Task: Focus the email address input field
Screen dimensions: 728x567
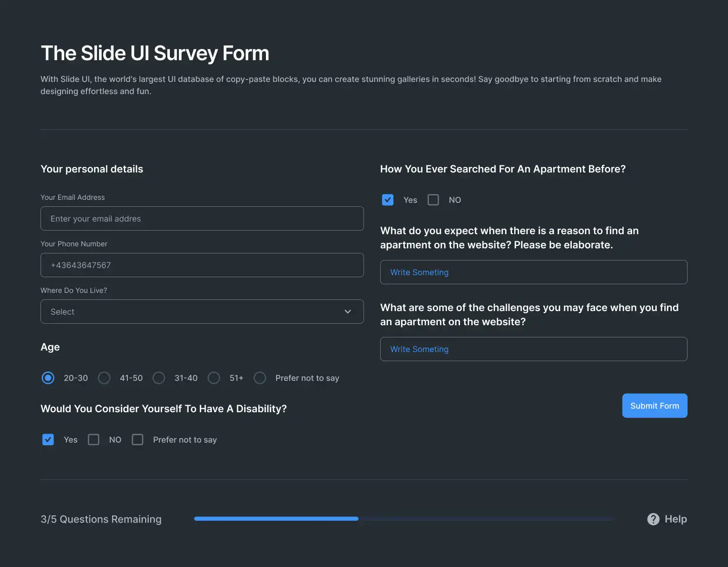Action: [202, 219]
